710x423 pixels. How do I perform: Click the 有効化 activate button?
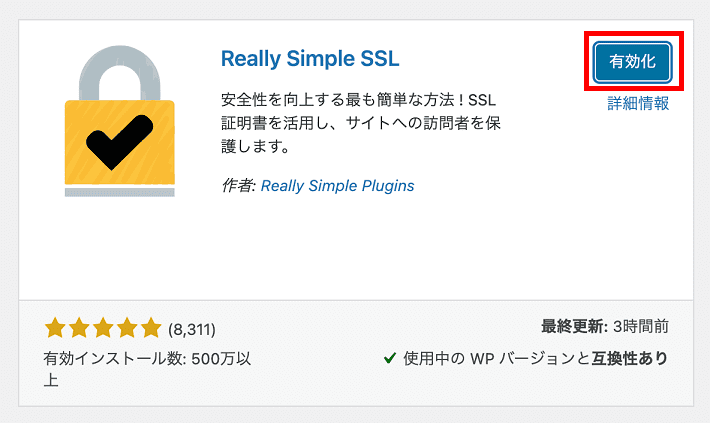tap(633, 62)
